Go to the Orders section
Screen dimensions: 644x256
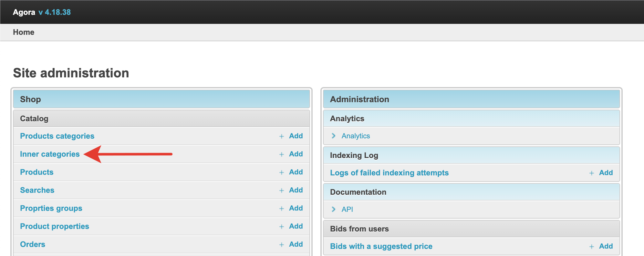click(33, 244)
